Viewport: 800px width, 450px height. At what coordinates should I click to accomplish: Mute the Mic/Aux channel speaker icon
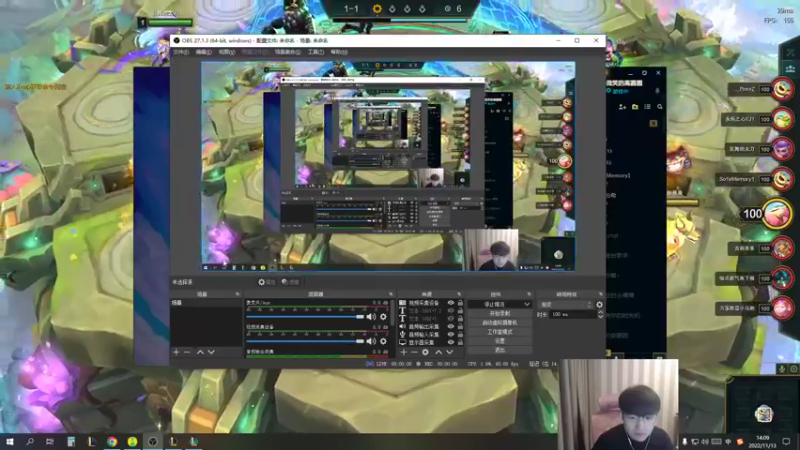371,317
